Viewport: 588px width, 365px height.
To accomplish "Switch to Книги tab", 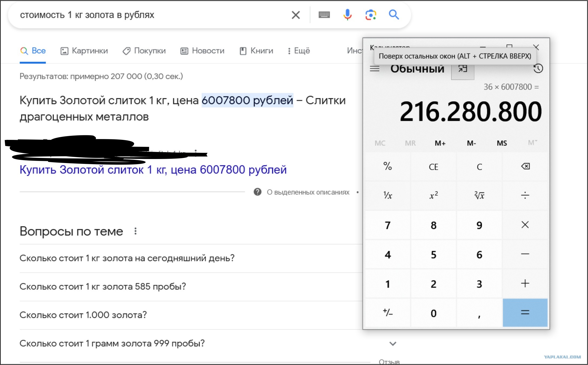I will (x=256, y=51).
